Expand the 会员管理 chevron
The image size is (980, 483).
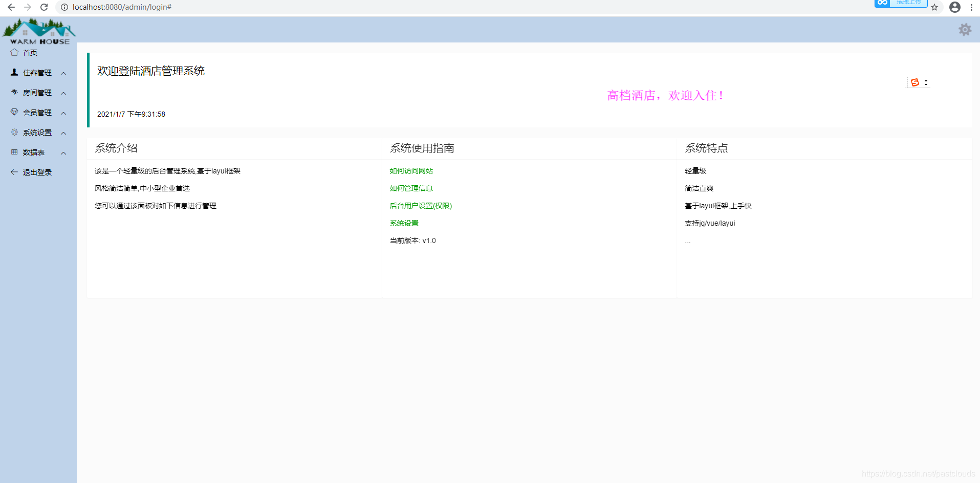[x=63, y=113]
